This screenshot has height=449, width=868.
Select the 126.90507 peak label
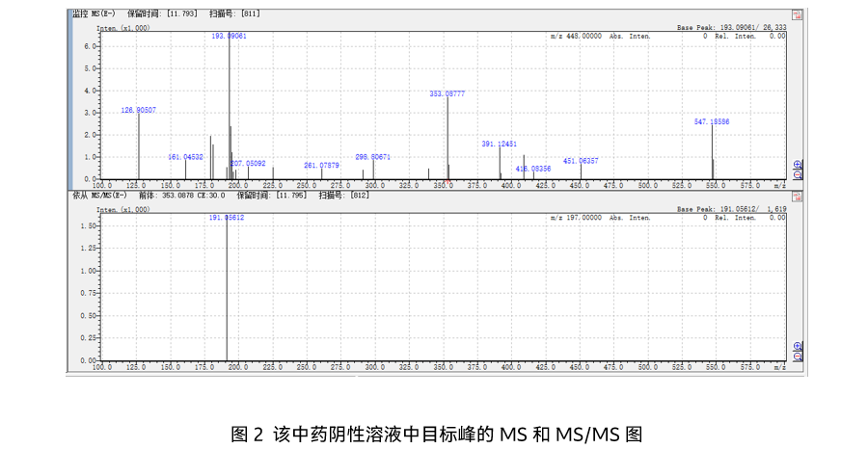[x=138, y=111]
